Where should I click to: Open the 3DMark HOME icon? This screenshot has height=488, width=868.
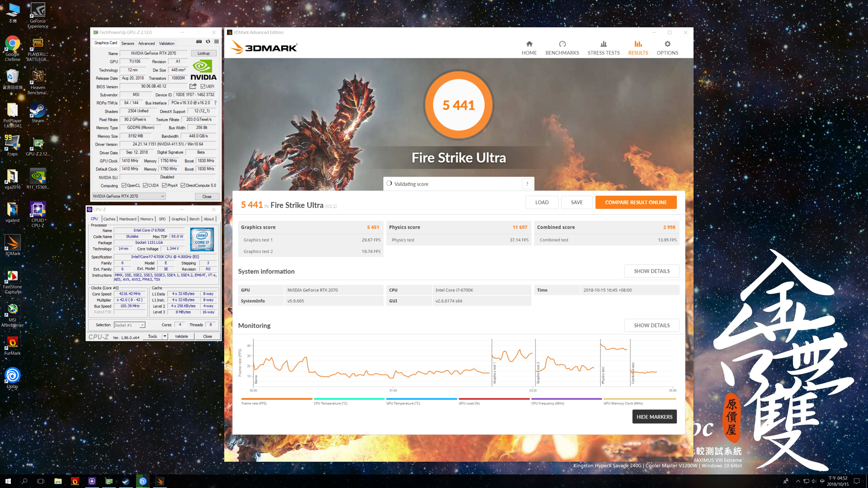coord(529,44)
